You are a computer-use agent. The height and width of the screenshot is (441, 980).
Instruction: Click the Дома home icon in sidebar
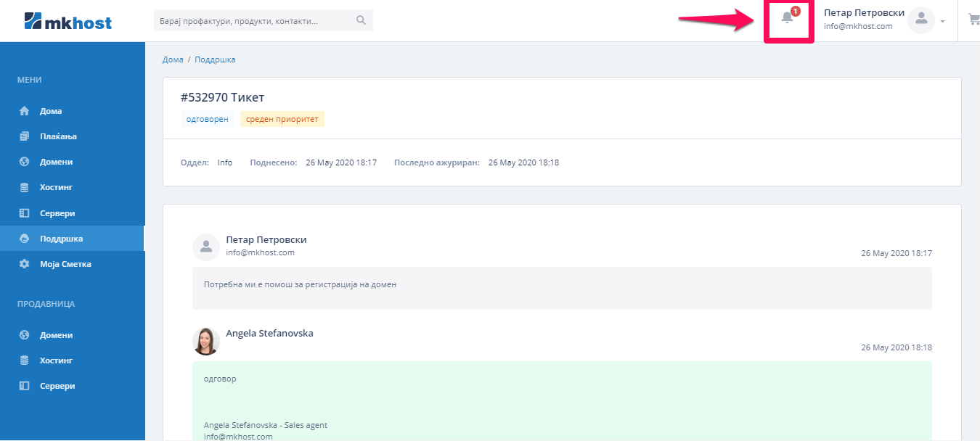tap(24, 111)
